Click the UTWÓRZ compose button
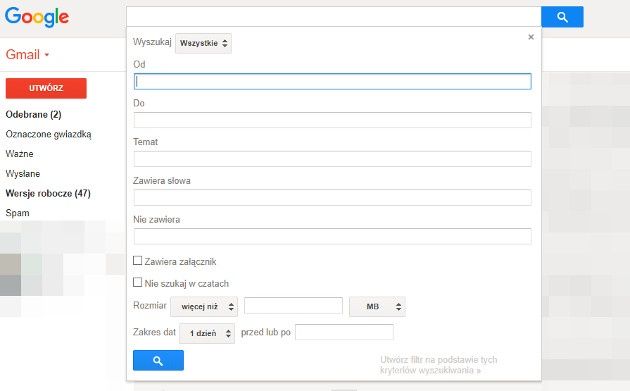This screenshot has height=391, width=630. (x=46, y=88)
